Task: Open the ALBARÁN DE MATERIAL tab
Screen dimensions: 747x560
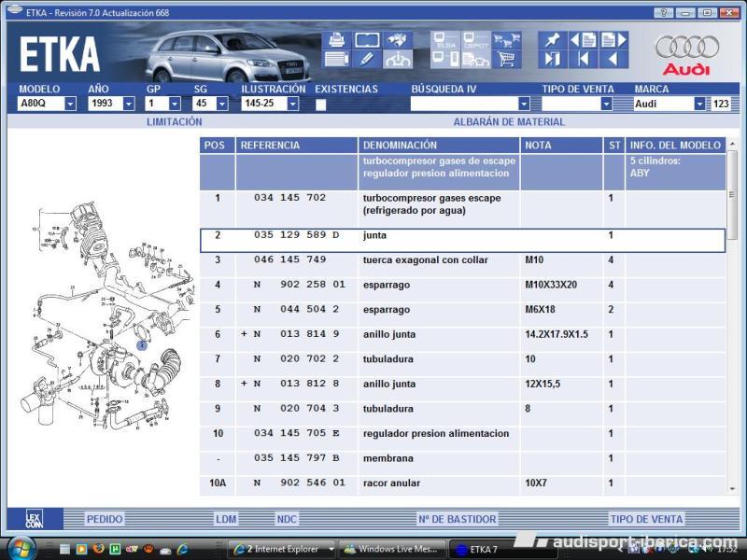Action: click(508, 122)
